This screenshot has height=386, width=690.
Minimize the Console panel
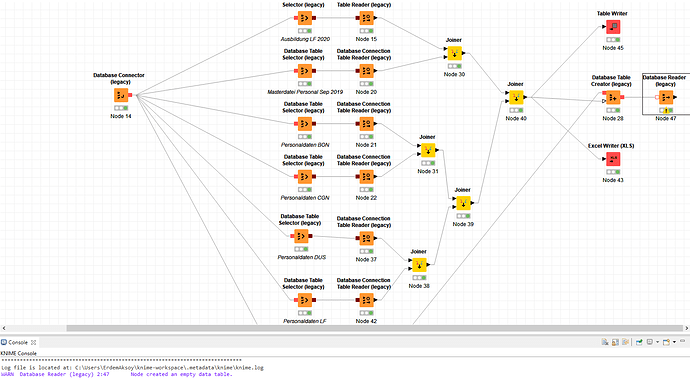[683, 341]
